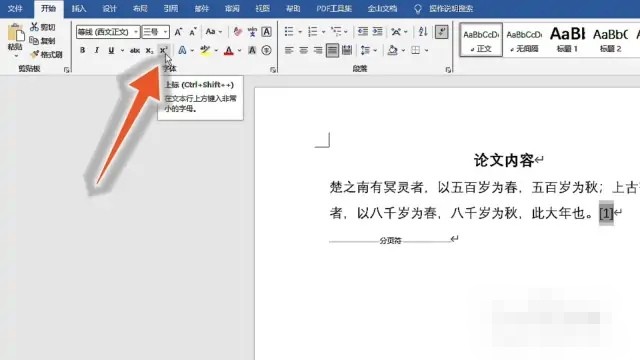Open the PDF工具集 tab
The width and height of the screenshot is (640, 360).
(x=334, y=9)
